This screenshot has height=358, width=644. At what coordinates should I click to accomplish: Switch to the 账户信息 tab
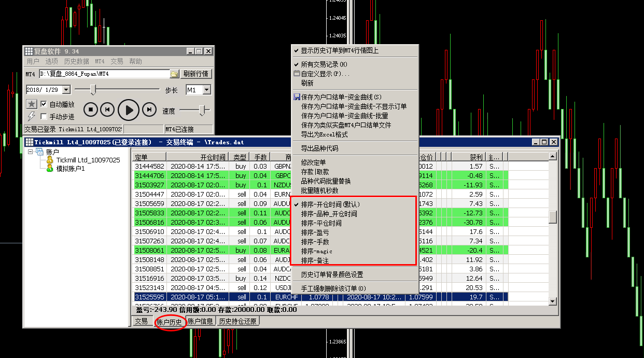200,321
